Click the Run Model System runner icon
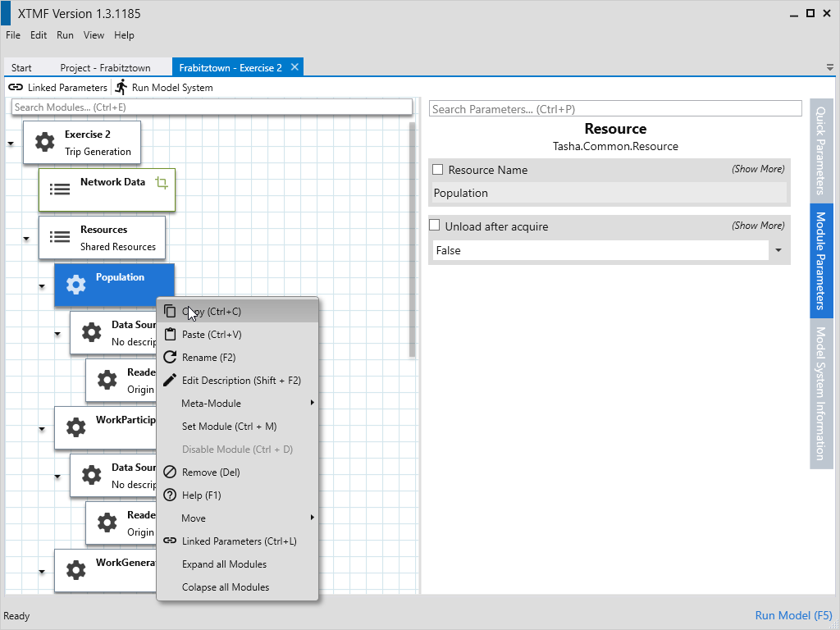 click(x=121, y=87)
